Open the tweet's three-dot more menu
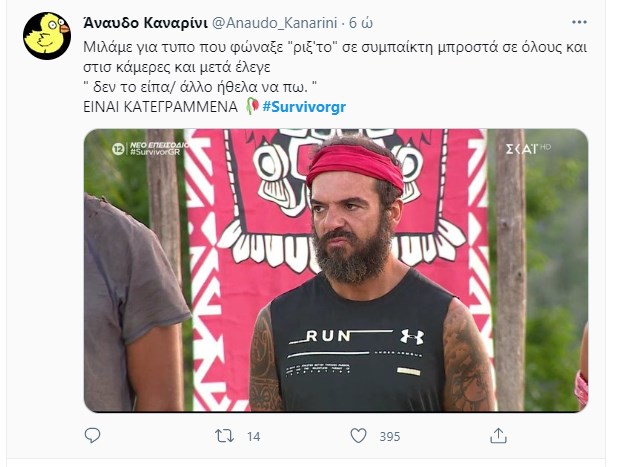The width and height of the screenshot is (632, 467). 579,23
